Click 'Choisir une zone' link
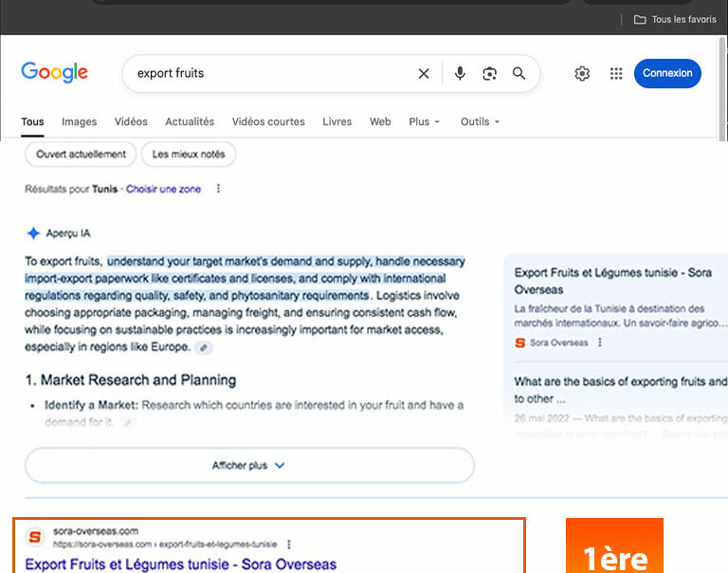This screenshot has width=728, height=573. tap(164, 189)
